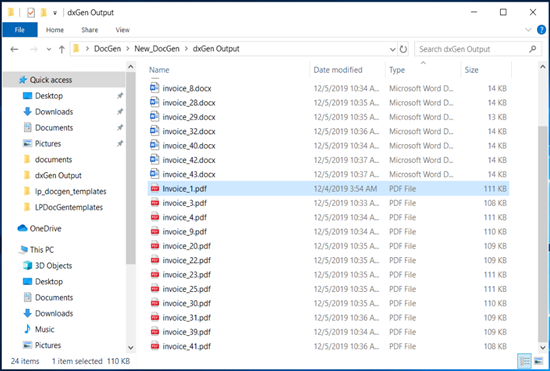Open the recent locations dropdown arrow
This screenshot has height=371, width=550.
[x=49, y=49]
